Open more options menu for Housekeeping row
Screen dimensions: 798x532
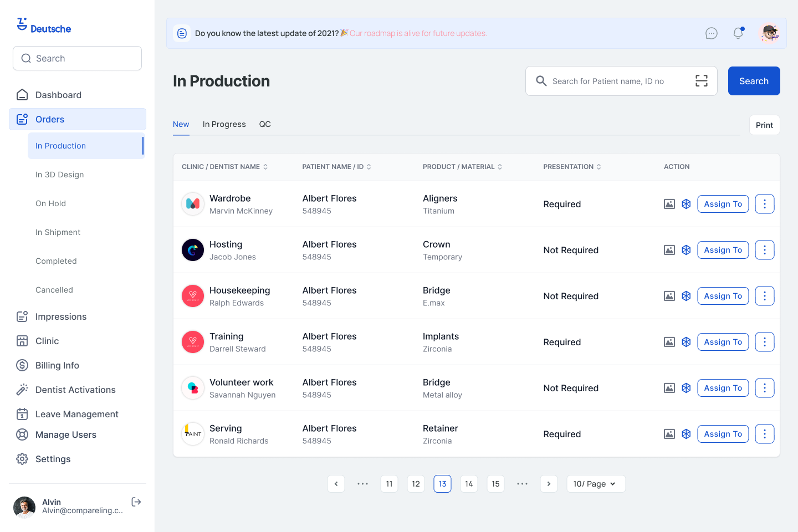(x=765, y=296)
